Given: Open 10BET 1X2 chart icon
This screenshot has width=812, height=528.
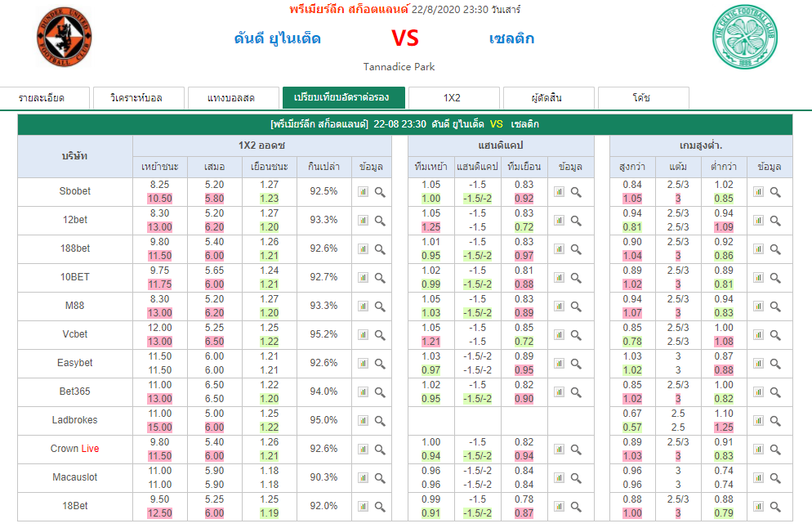Looking at the screenshot, I should pos(363,278).
